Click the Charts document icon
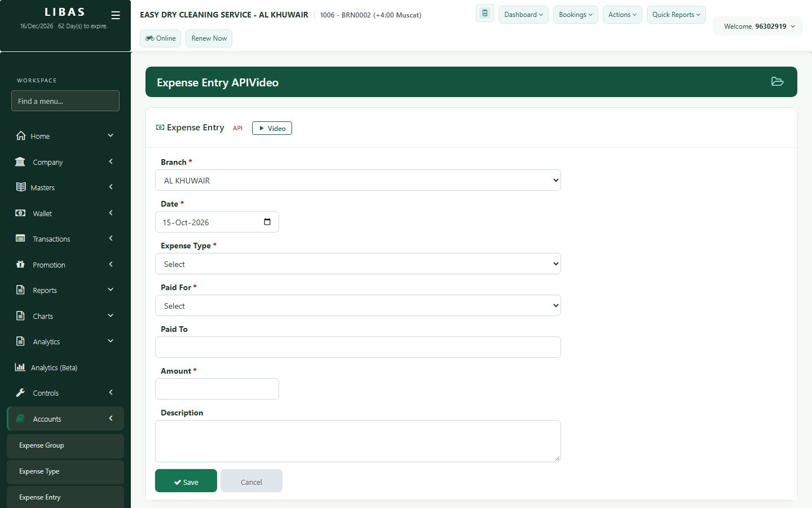Viewport: 812px width, 508px height. point(20,316)
